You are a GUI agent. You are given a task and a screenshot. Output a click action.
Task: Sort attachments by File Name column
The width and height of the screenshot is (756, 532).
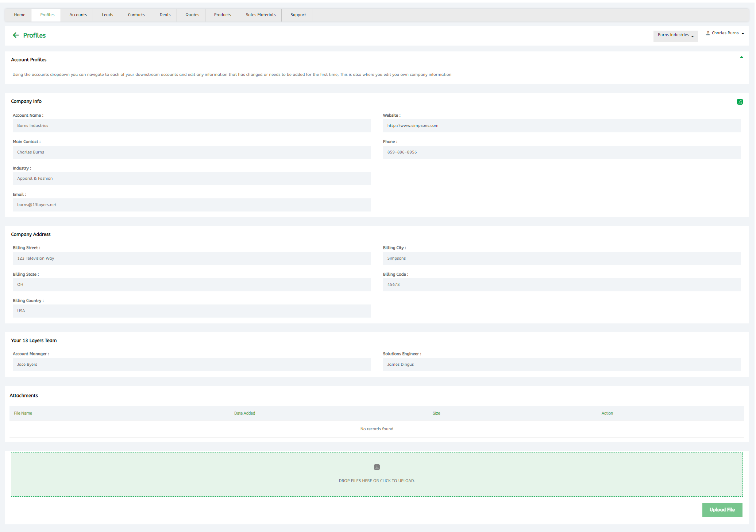(x=23, y=413)
